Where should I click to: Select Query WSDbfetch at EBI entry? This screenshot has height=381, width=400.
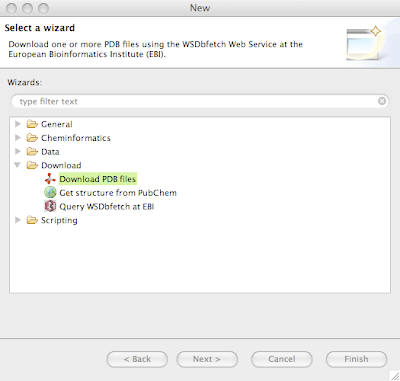[107, 207]
